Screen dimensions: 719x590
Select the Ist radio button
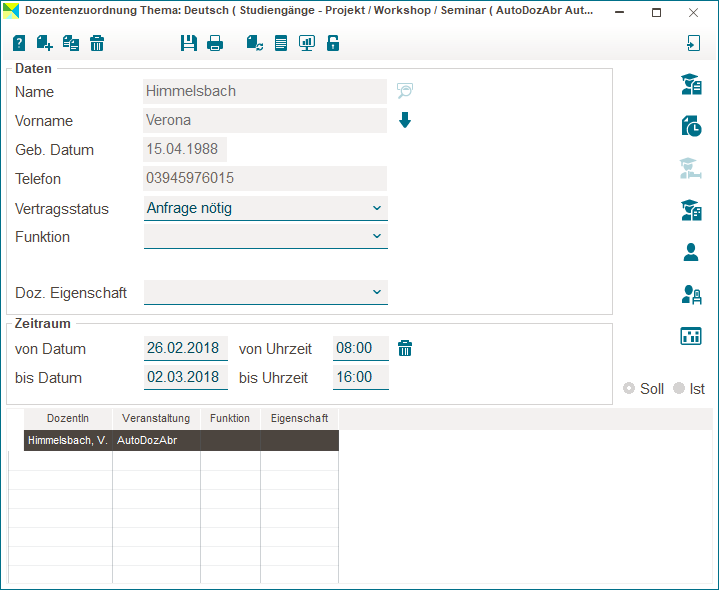tap(679, 388)
